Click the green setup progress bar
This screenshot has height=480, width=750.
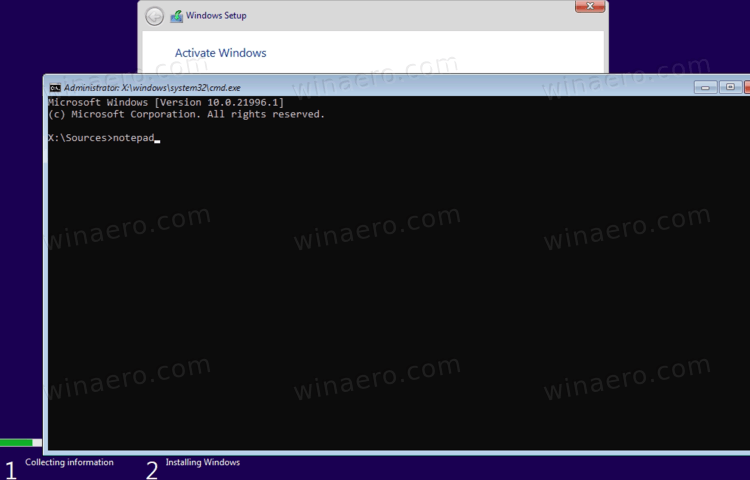(21, 443)
